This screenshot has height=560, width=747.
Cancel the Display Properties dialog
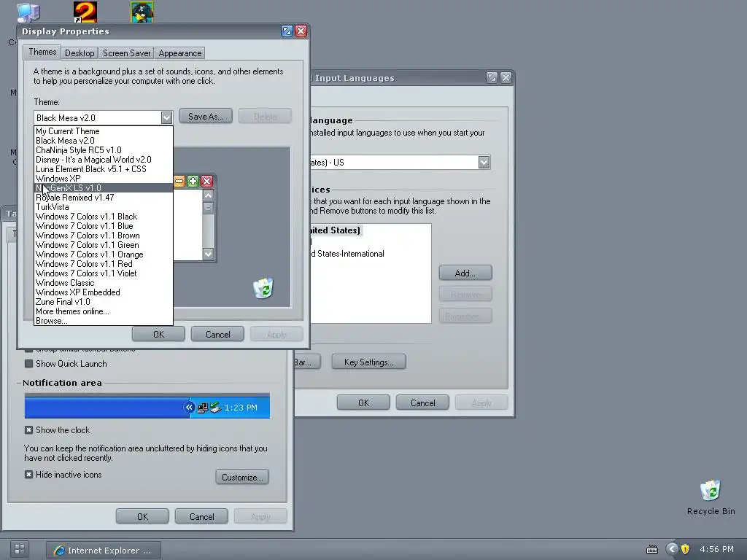pos(217,334)
